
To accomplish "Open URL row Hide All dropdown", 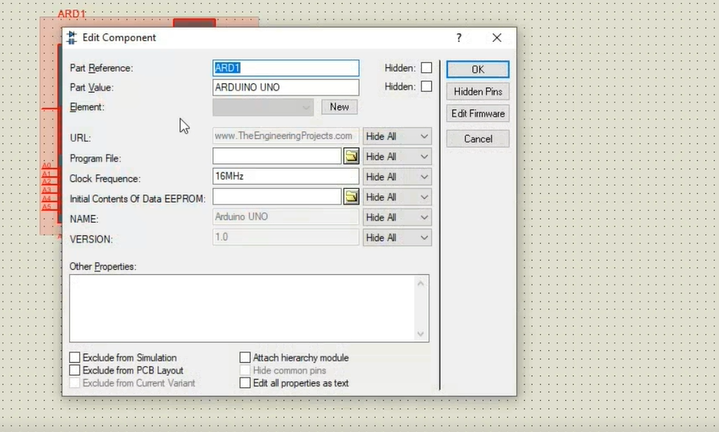I will (x=397, y=136).
